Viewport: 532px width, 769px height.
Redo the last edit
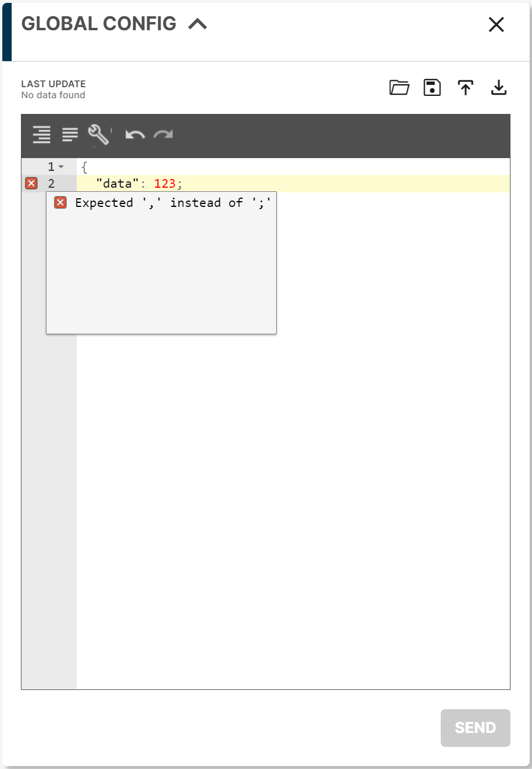(163, 135)
